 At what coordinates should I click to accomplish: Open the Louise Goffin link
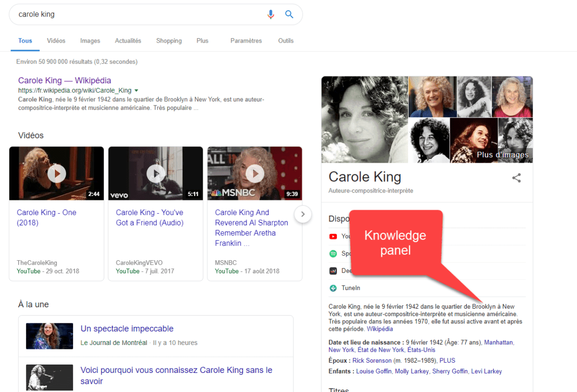point(374,371)
